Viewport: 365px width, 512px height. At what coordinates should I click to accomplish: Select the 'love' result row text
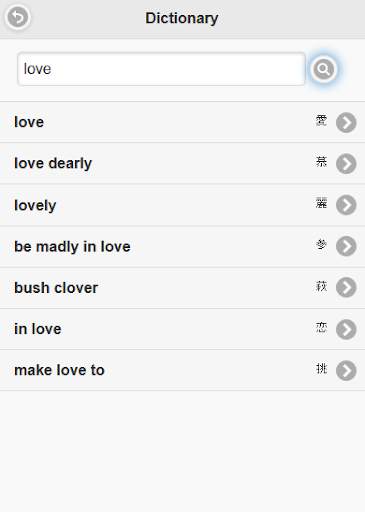coord(29,122)
